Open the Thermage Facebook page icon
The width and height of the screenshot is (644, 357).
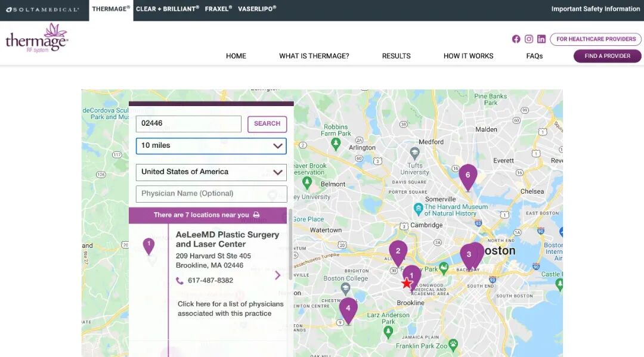[x=516, y=39]
